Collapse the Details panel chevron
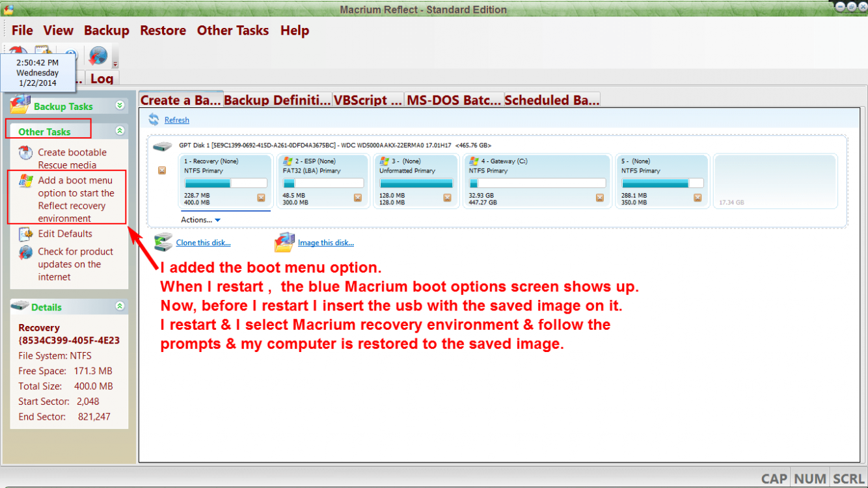Viewport: 868px width, 488px height. (x=120, y=306)
